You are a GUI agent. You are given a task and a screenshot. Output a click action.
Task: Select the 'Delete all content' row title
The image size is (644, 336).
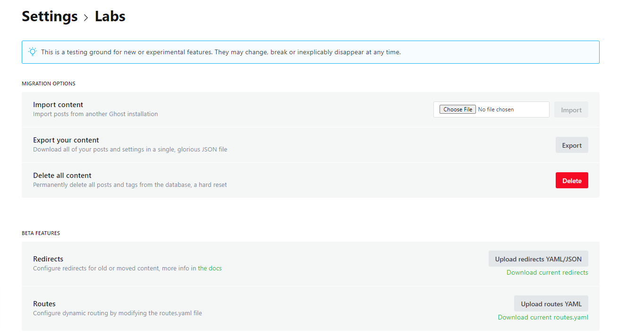(62, 176)
